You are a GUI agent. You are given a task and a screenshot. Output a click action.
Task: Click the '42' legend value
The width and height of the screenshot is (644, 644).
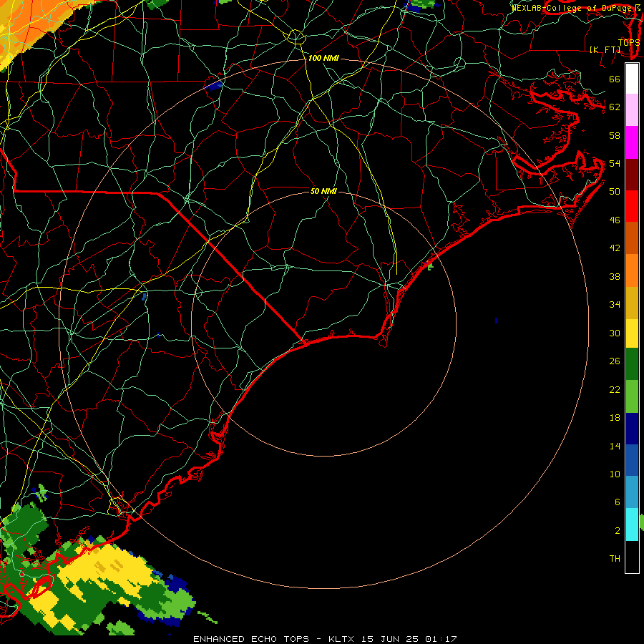pyautogui.click(x=615, y=248)
